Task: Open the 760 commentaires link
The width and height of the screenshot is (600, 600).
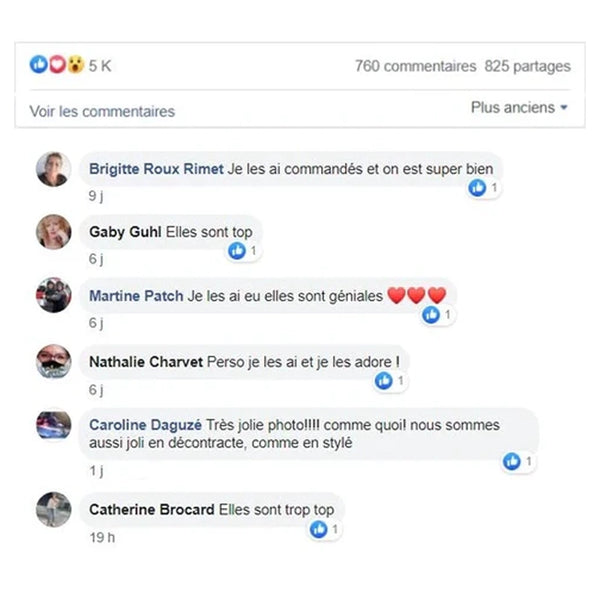Action: (x=416, y=66)
